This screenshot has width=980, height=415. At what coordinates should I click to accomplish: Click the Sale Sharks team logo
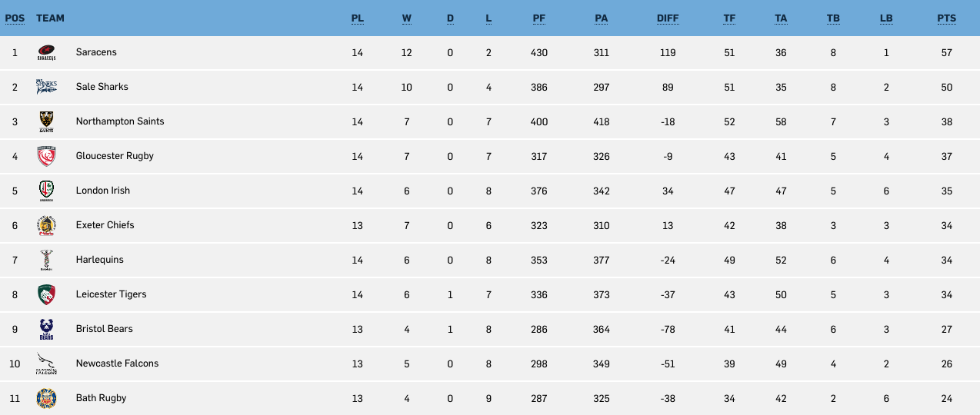47,87
